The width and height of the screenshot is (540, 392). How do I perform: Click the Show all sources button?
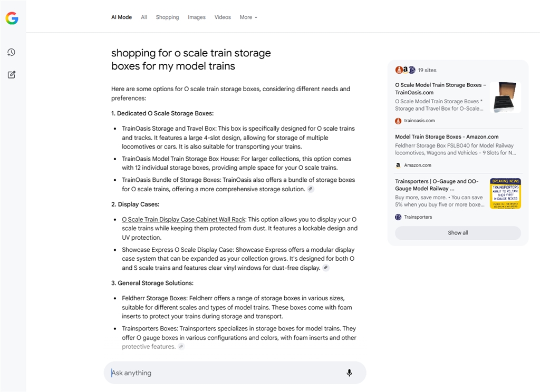click(458, 233)
